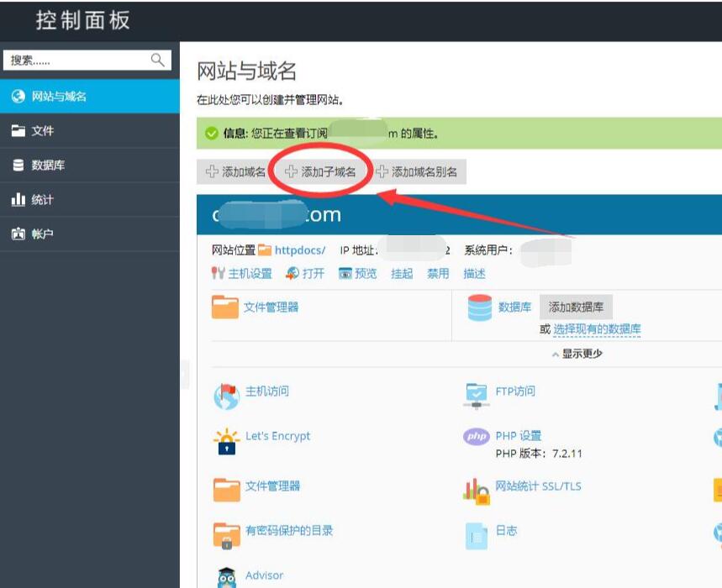
Task: Click the 添加域名别名 button
Action: point(417,171)
